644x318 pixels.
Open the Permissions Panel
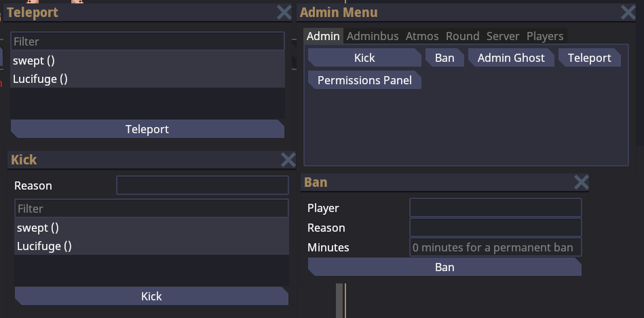pos(364,80)
